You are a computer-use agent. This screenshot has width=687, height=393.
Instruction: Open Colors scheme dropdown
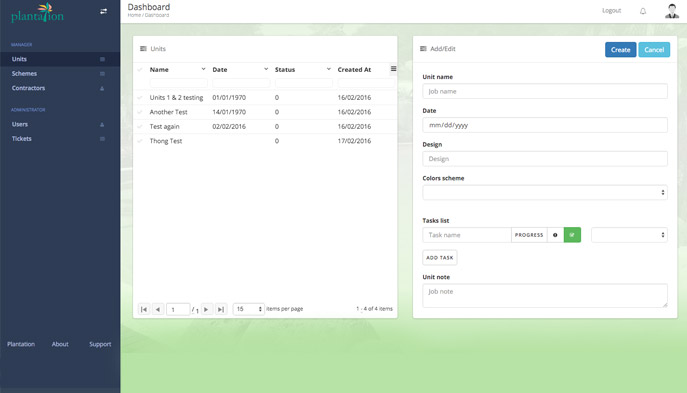[545, 192]
